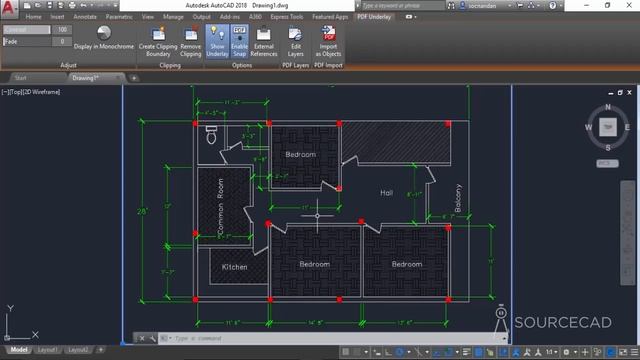640x360 pixels.
Task: Click Remove Clipping tool
Action: [x=191, y=42]
